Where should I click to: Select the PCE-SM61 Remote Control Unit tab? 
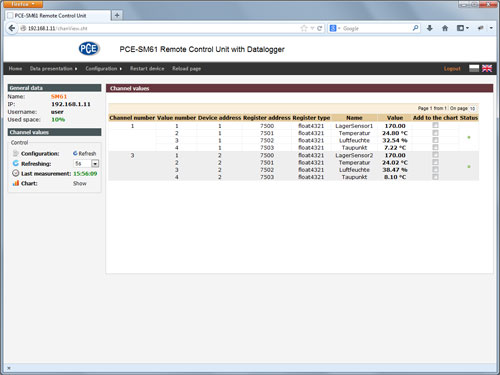coord(58,15)
